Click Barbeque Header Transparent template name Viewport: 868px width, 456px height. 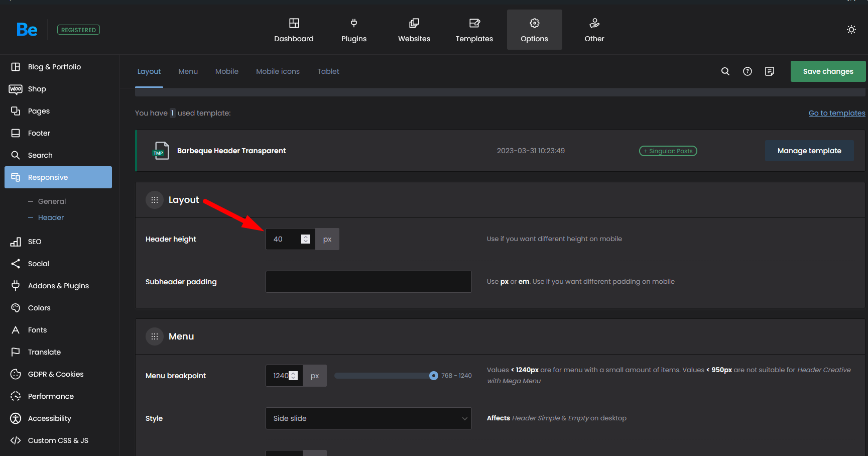[231, 151]
